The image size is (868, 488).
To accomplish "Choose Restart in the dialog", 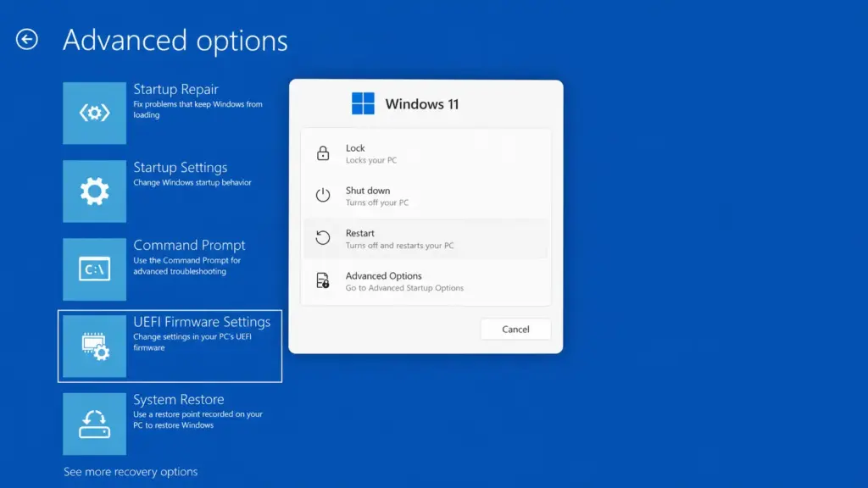I will [426, 238].
